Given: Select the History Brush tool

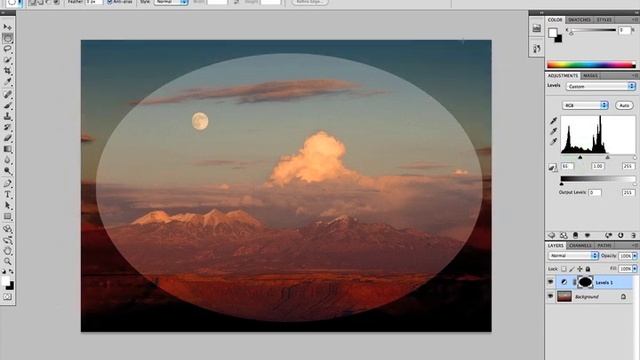Looking at the screenshot, I should click(x=7, y=127).
